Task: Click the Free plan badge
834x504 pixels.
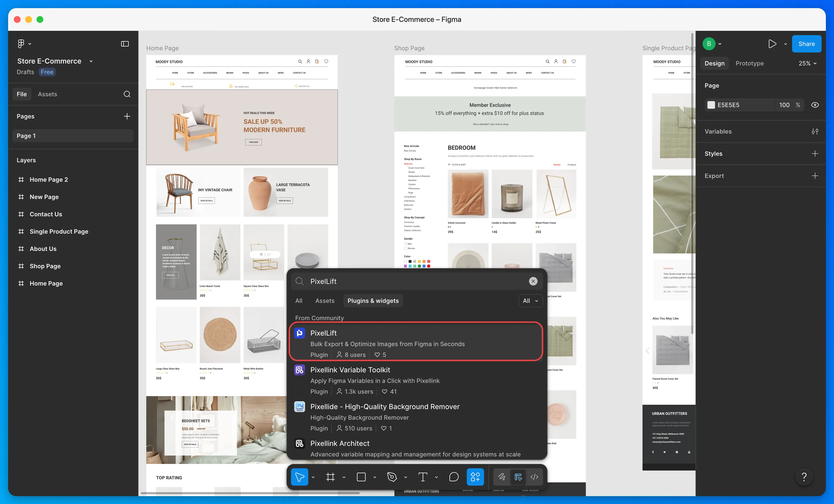Action: click(47, 72)
